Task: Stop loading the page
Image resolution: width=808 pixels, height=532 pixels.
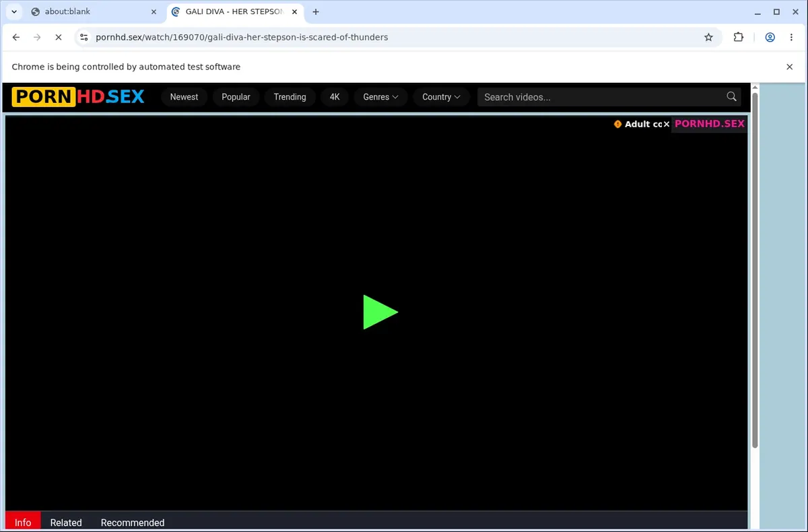Action: [x=58, y=38]
